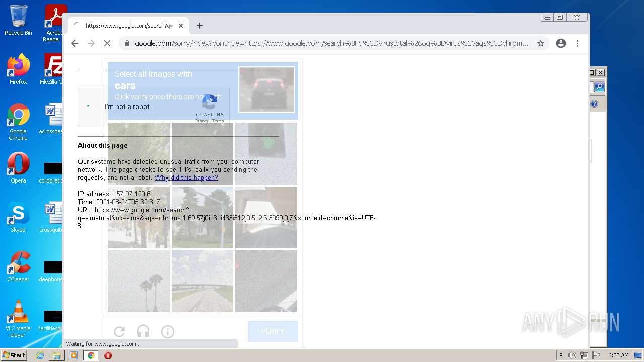
Task: Click the sample car image in captcha header
Action: pyautogui.click(x=267, y=89)
